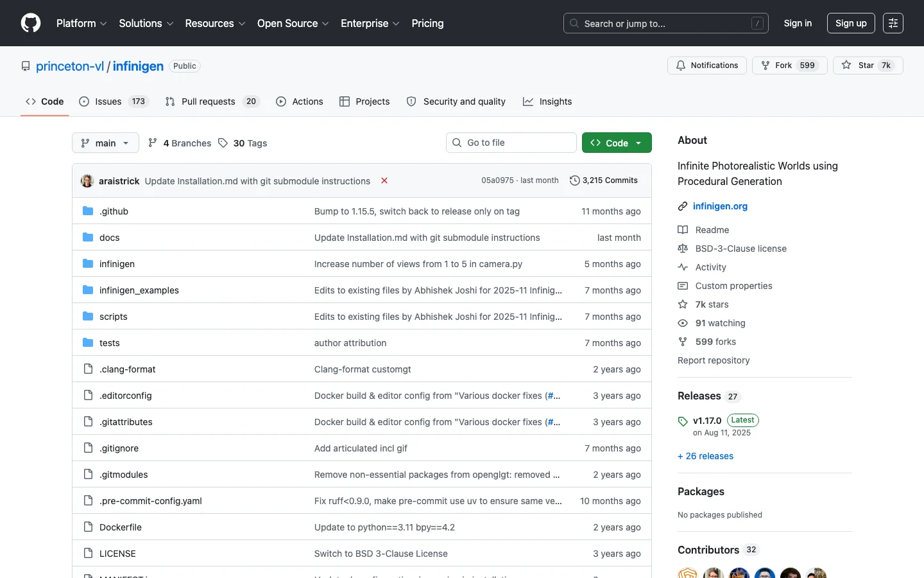The height and width of the screenshot is (578, 924).
Task: Click the book icon next to Readme
Action: coord(683,230)
